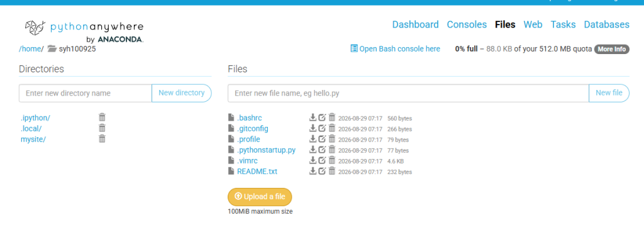This screenshot has height=227, width=644.
Task: Open Bash console here
Action: click(x=395, y=49)
